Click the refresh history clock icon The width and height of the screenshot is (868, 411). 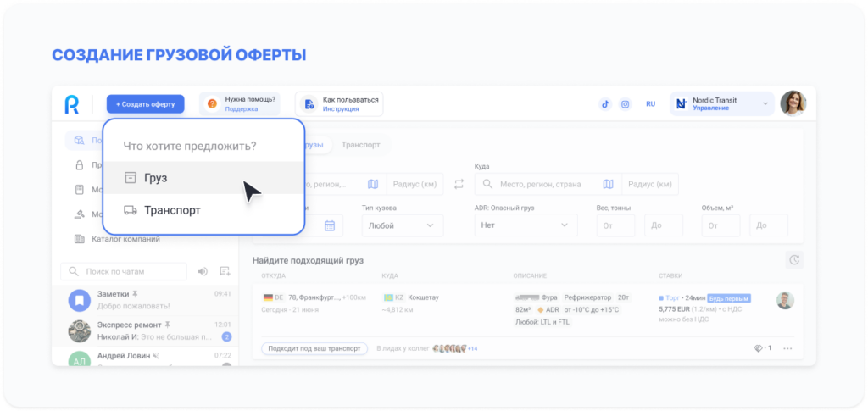click(x=794, y=260)
